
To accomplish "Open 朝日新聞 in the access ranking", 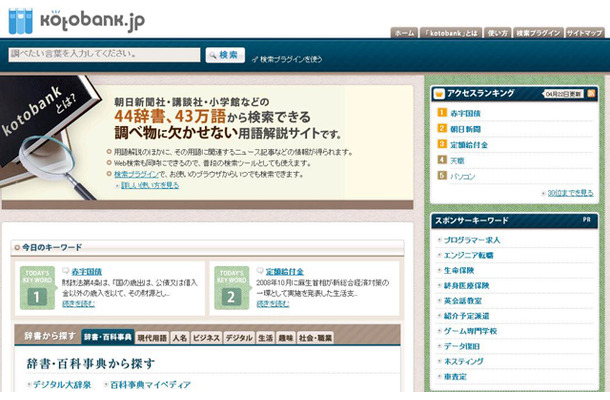I will (465, 129).
